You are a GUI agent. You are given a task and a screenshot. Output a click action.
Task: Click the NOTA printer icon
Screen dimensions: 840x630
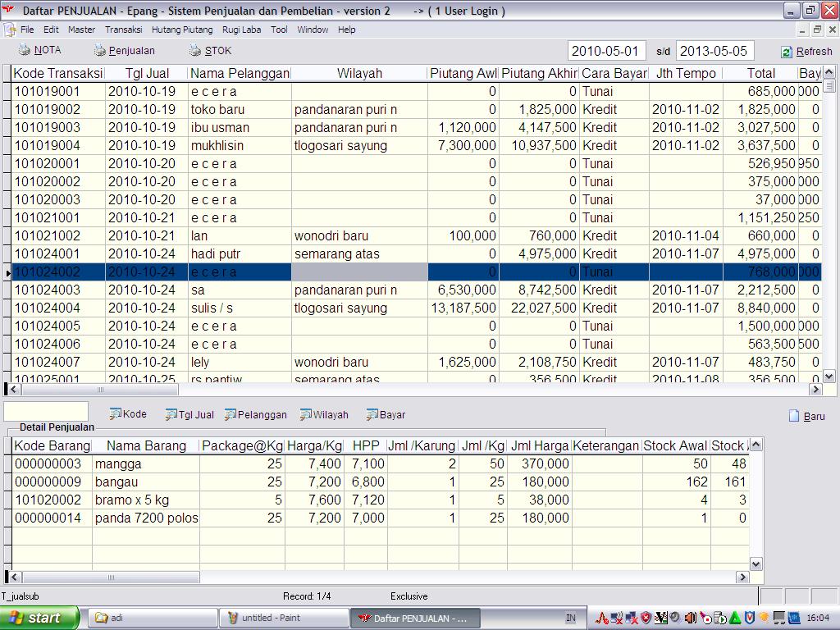pos(25,50)
